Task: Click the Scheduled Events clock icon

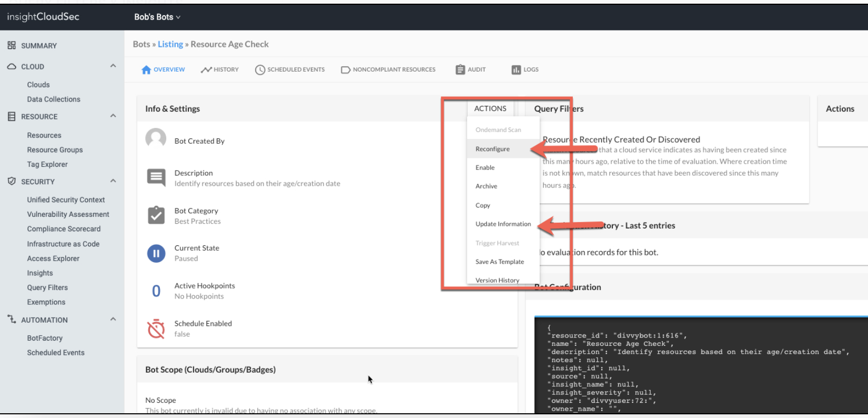Action: click(x=260, y=69)
